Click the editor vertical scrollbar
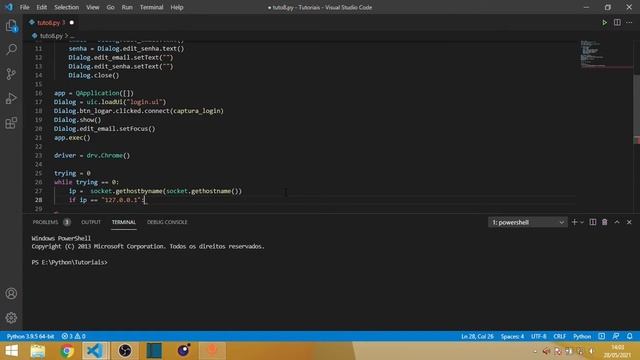The width and height of the screenshot is (640, 360). pos(636,108)
